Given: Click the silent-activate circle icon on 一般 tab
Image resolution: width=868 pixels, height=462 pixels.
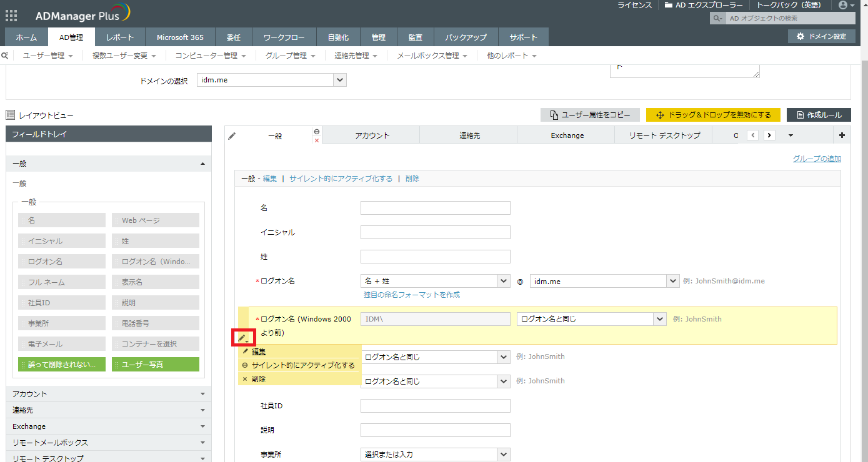Looking at the screenshot, I should (x=317, y=131).
